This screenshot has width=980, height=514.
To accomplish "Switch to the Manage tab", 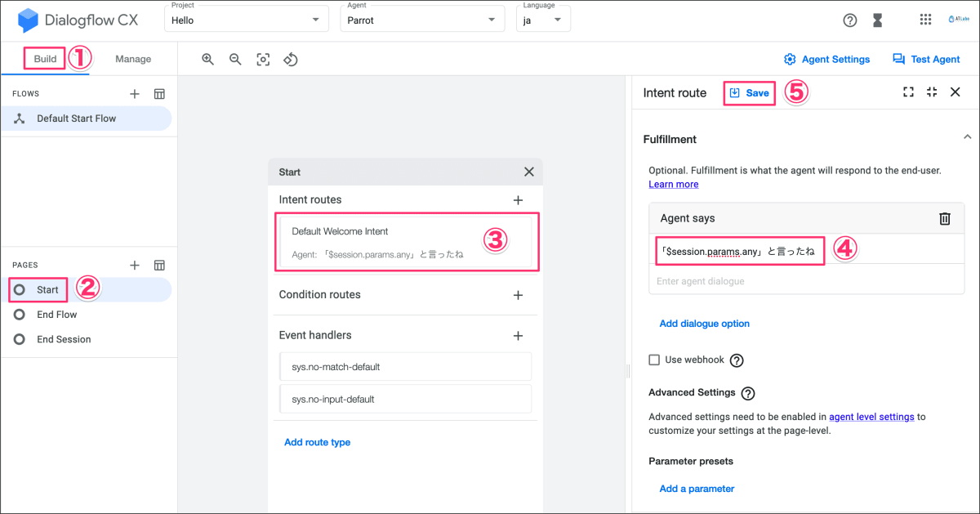I will (x=133, y=59).
